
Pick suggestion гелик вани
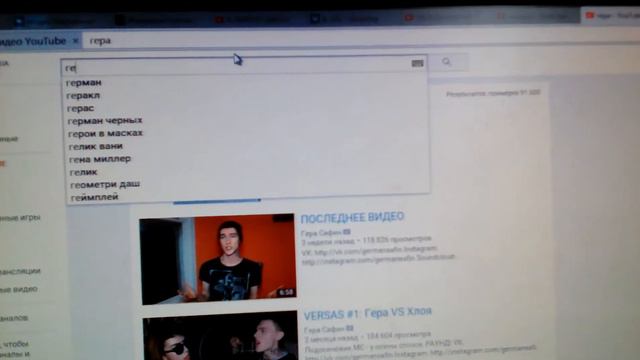click(x=96, y=147)
